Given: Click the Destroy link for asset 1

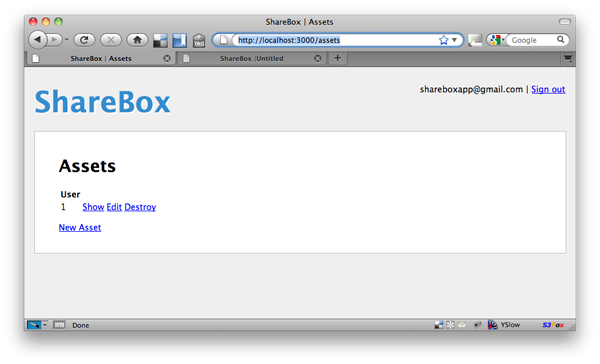Looking at the screenshot, I should [140, 207].
